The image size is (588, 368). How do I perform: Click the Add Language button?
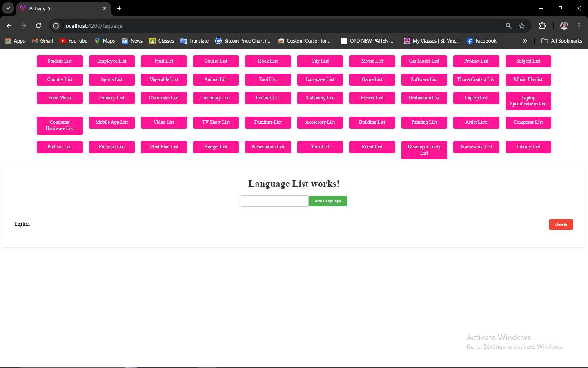(328, 201)
